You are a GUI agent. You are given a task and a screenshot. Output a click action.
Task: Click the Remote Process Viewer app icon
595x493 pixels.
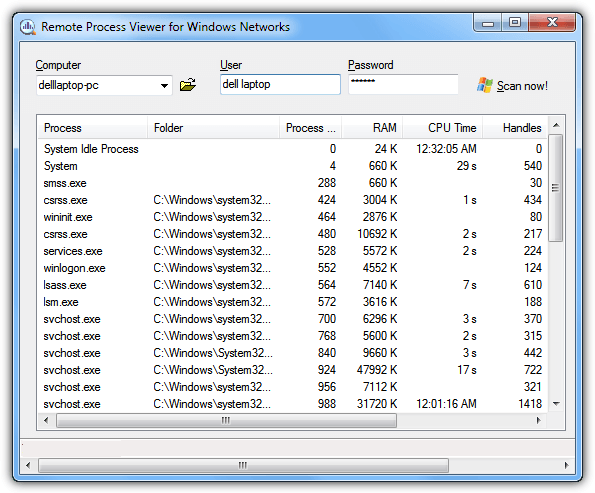click(x=28, y=27)
